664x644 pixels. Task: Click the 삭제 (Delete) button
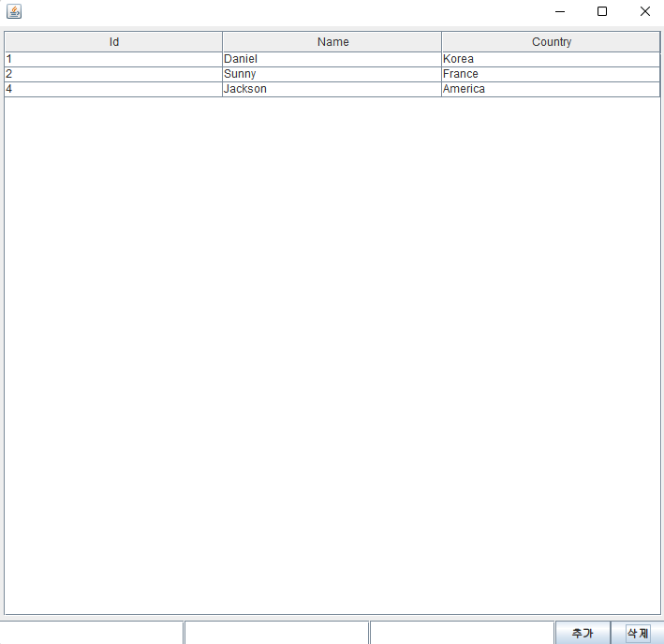[638, 633]
